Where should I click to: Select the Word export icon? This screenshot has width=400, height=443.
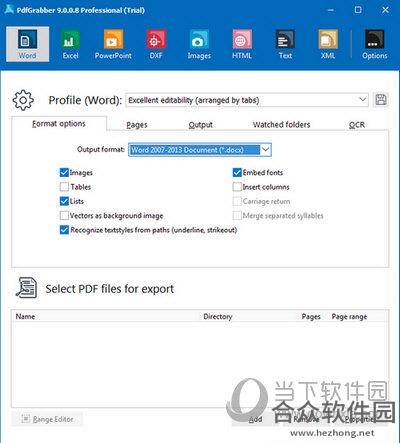[x=27, y=44]
